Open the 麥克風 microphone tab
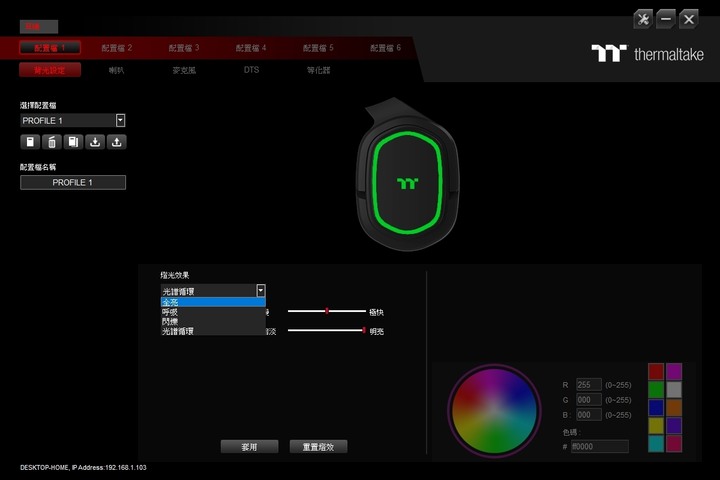This screenshot has height=480, width=720. pos(184,70)
